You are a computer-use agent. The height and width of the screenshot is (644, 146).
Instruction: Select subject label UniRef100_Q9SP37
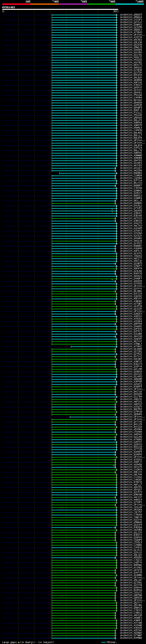pos(131,87)
